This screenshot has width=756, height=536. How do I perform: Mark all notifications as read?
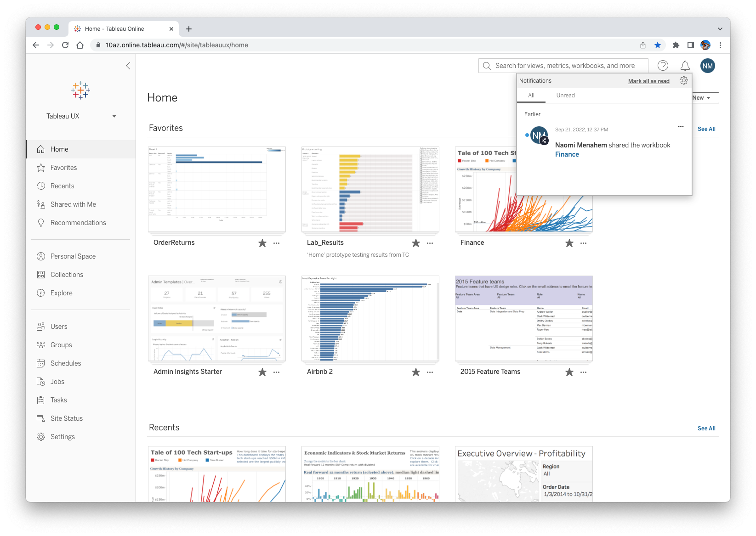(649, 81)
